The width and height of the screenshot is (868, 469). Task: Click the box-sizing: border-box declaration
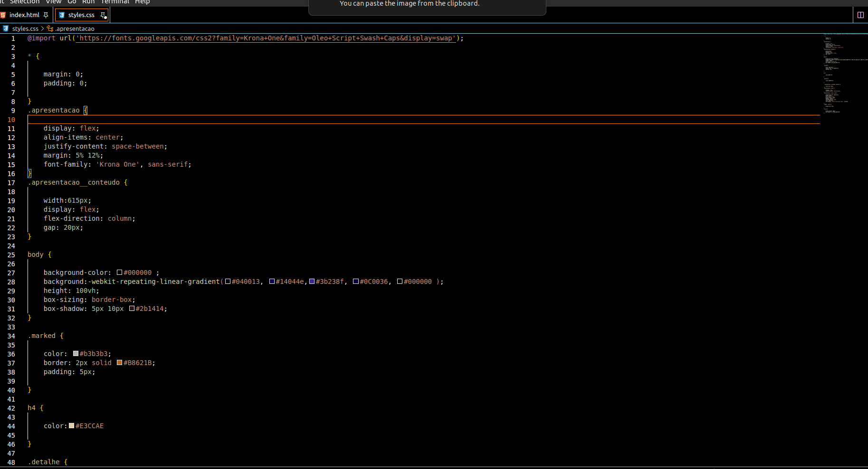tap(89, 300)
